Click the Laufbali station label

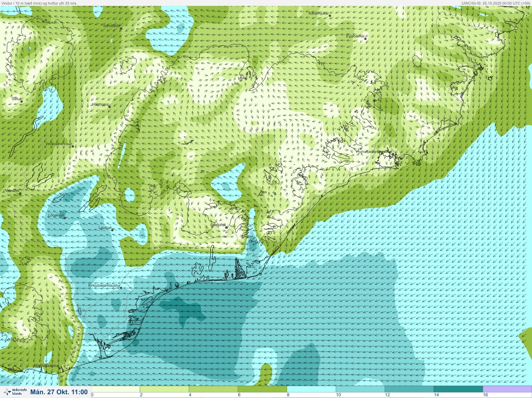[105, 228]
